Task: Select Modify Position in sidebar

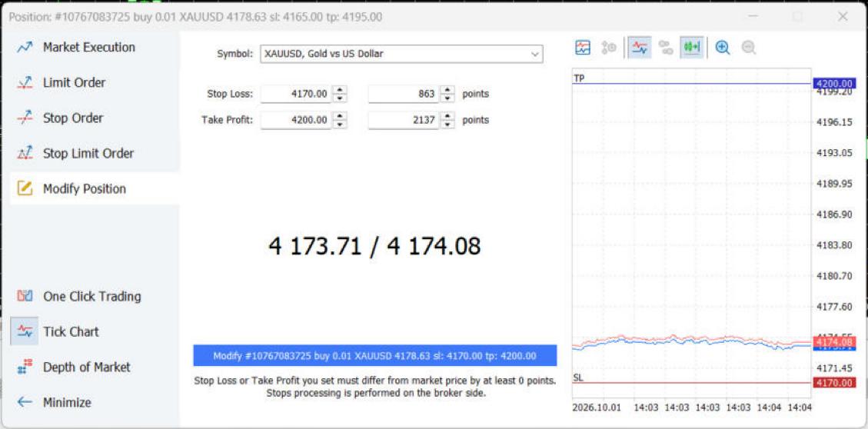Action: point(95,189)
